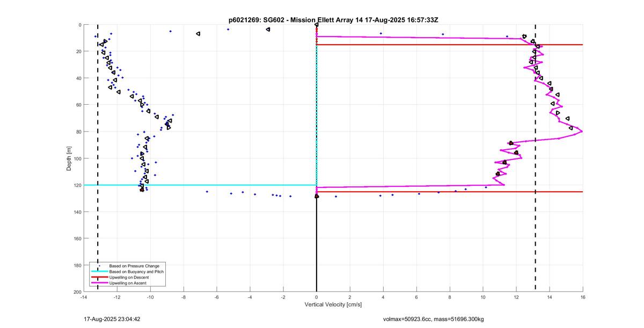Click depth-axis tick label "100"
This screenshot has width=644, height=328.
[77, 158]
